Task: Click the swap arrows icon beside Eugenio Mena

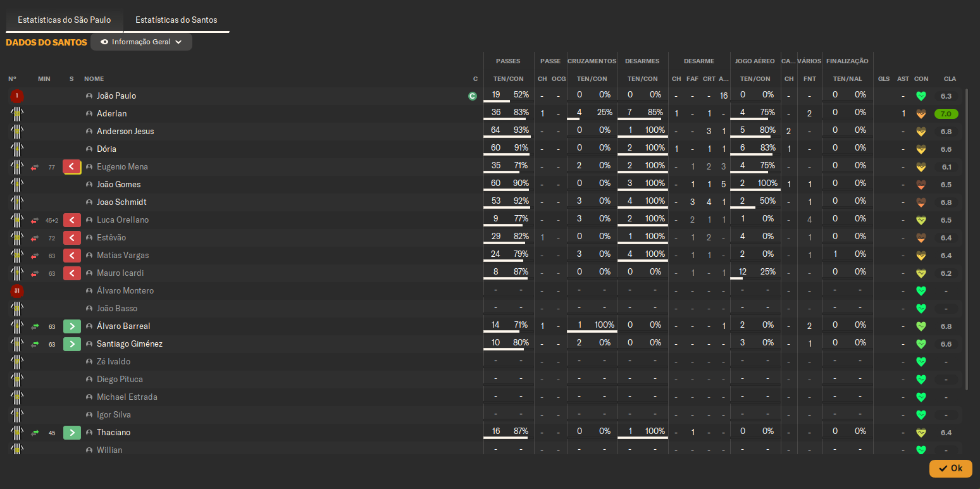Action: pos(35,167)
